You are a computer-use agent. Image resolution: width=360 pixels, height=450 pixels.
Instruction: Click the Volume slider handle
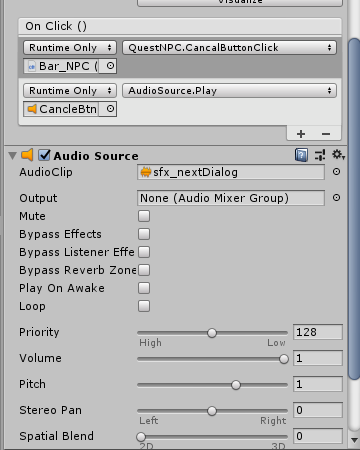pos(284,359)
